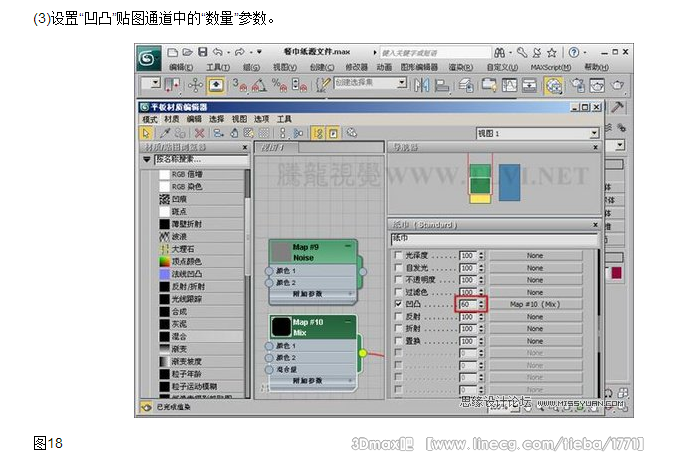Screen dimensions: 673x461
Task: Open the help question mark icon
Action: pos(574,52)
